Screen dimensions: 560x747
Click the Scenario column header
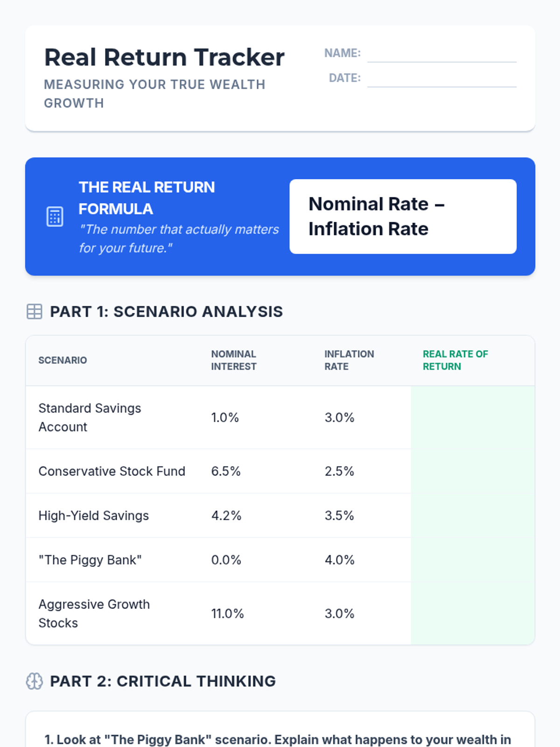point(63,360)
